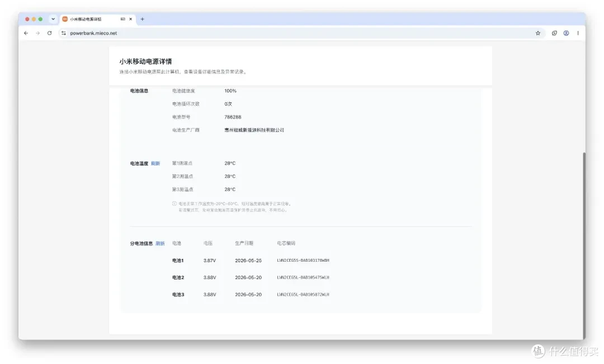604x364 pixels.
Task: Click the 第2测温点 temperature 28°C
Action: [x=230, y=177]
